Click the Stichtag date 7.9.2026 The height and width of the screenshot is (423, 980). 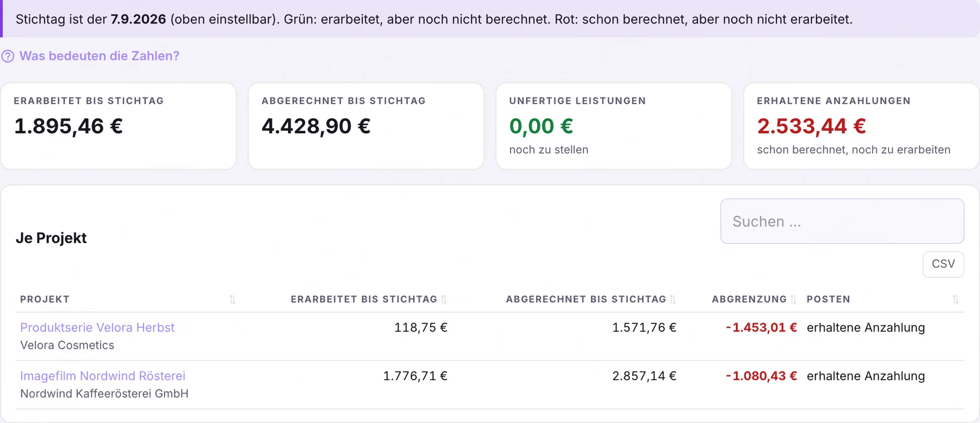(x=138, y=19)
